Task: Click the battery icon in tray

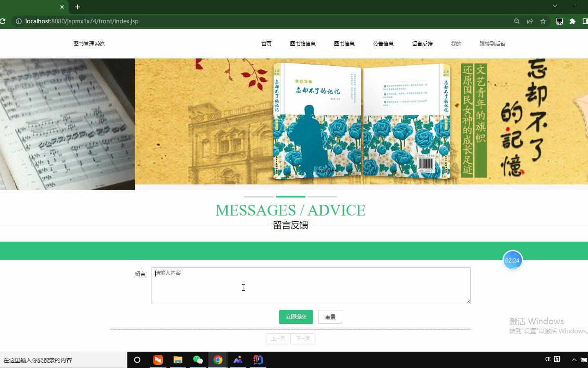Action: 584,360
